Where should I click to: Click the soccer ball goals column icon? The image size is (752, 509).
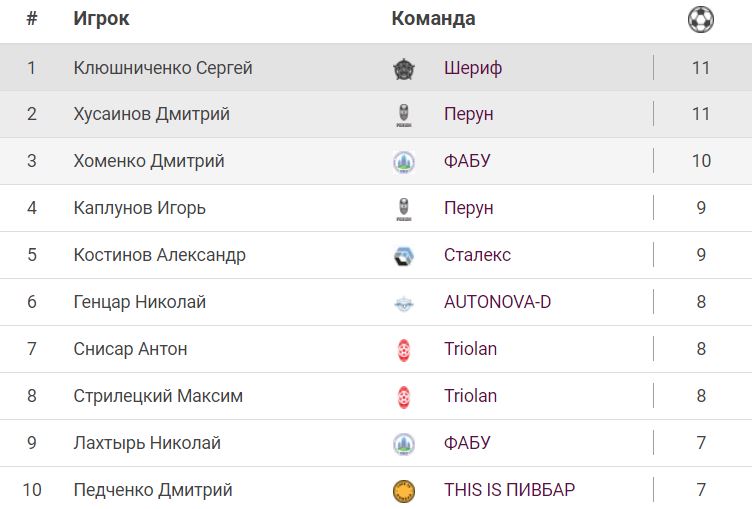700,19
